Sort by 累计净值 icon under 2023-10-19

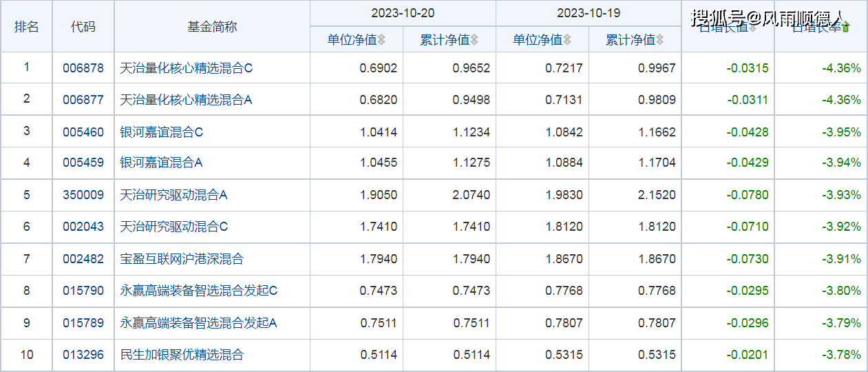(x=660, y=40)
